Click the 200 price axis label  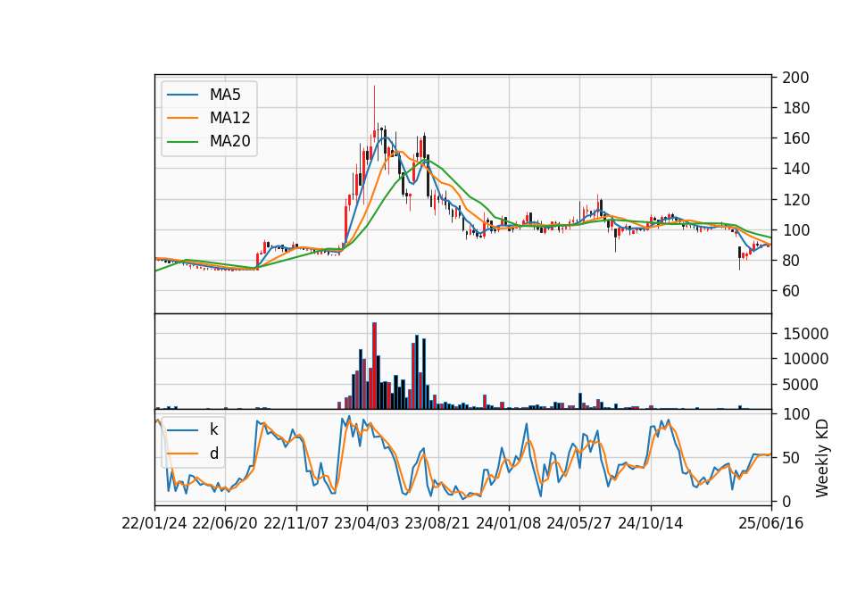pos(795,78)
